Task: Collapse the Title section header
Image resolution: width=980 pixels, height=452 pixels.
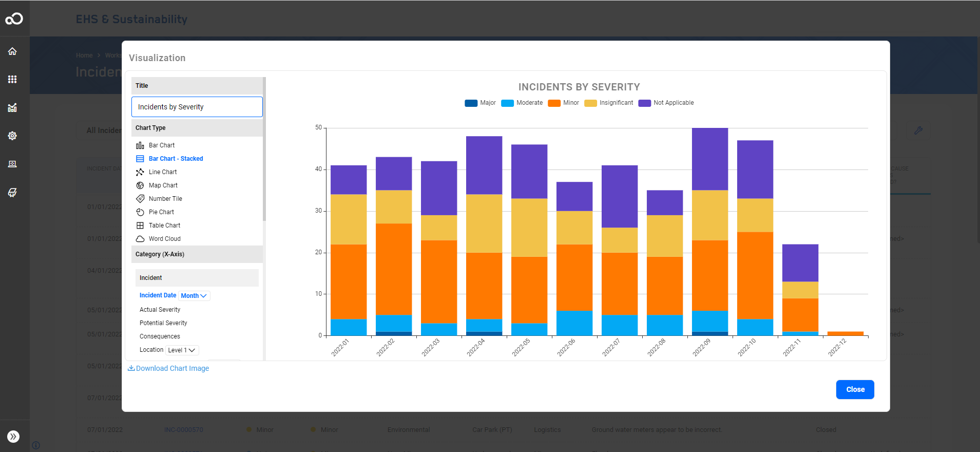Action: click(x=197, y=86)
